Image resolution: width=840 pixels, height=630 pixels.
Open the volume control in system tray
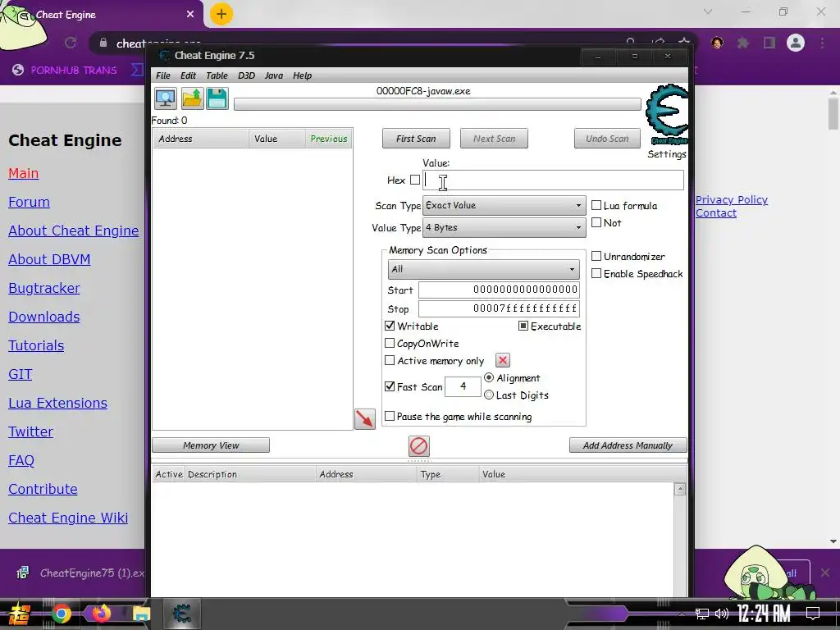[x=722, y=614]
